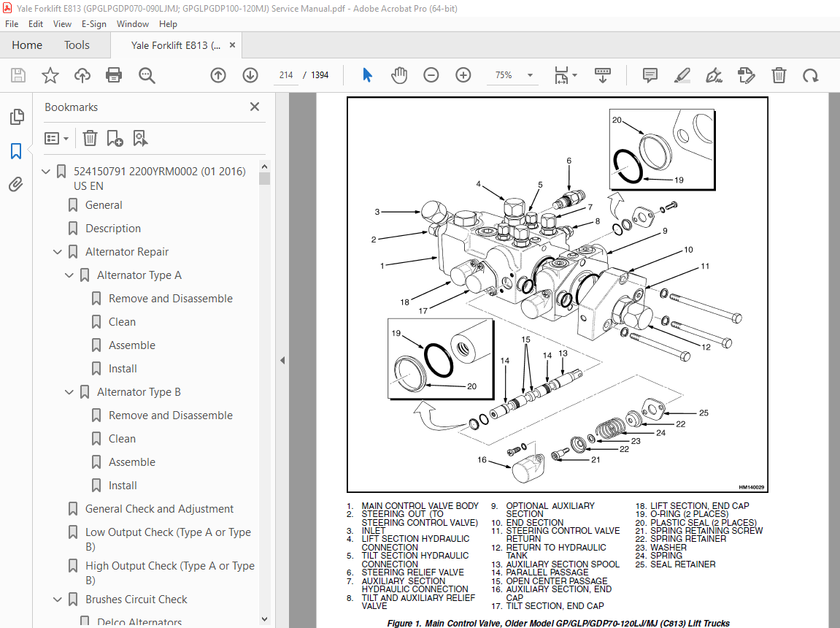Viewport: 840px width, 628px height.
Task: Open the Sign document tool
Action: pos(714,75)
